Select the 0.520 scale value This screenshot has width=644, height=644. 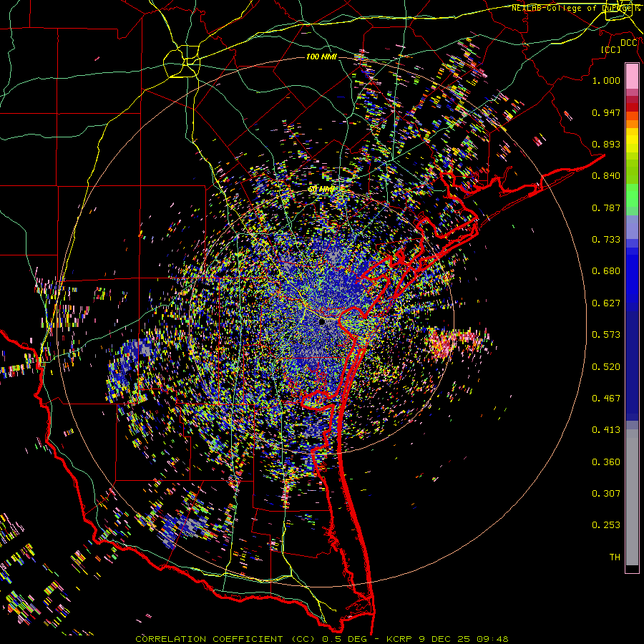click(606, 367)
